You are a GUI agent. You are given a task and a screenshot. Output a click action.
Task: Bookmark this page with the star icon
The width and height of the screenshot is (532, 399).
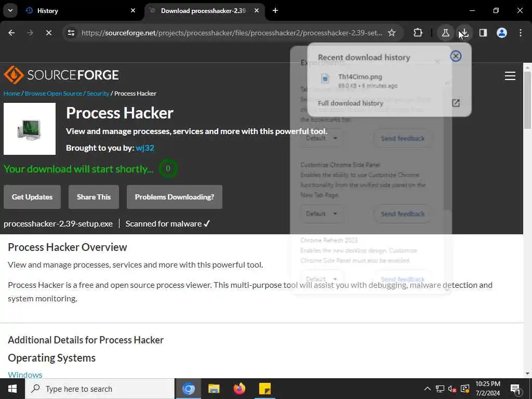pos(392,33)
